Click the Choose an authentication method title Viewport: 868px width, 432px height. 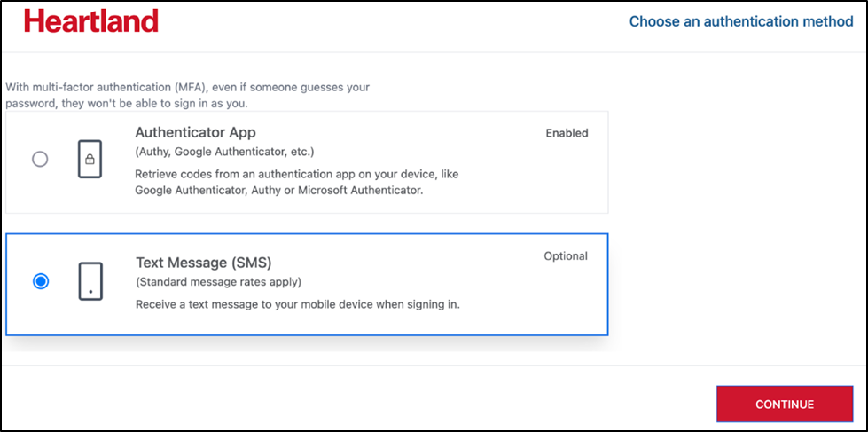(741, 21)
